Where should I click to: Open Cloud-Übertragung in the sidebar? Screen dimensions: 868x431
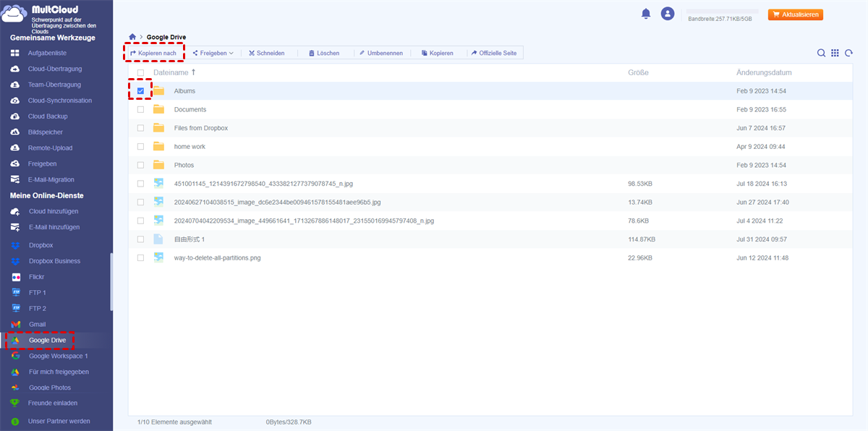(54, 69)
